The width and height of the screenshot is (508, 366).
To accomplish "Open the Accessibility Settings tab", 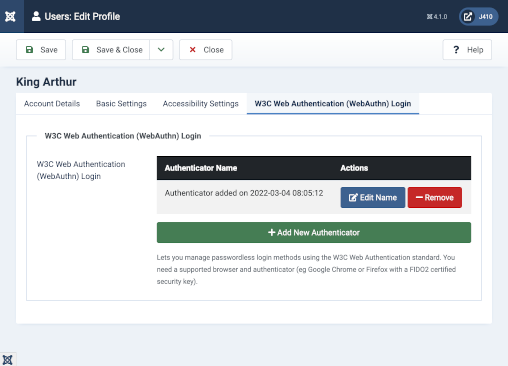I will [x=201, y=104].
